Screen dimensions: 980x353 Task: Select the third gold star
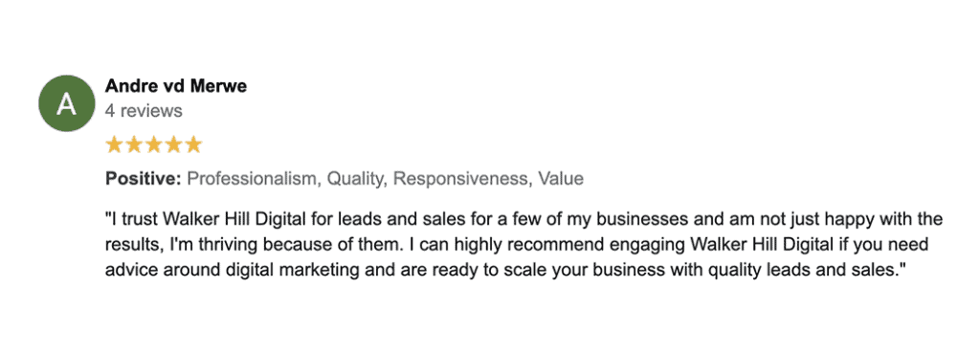(154, 145)
